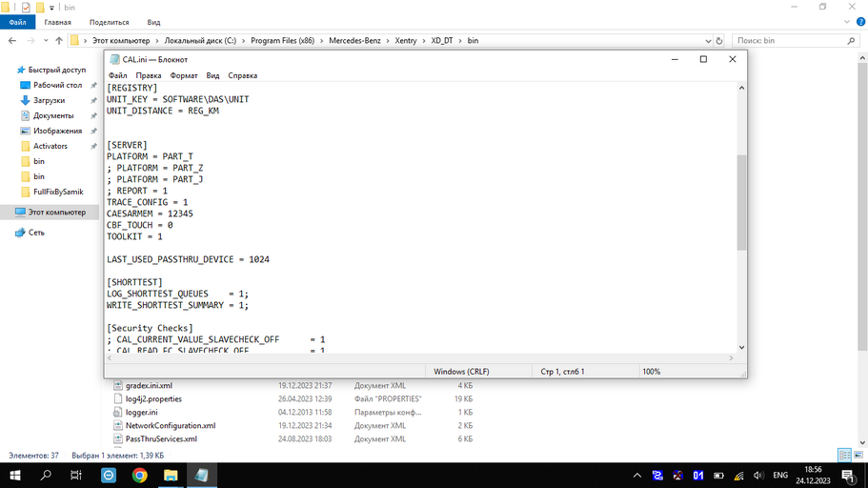
Task: Click Notepad scroll down arrow
Action: pyautogui.click(x=742, y=347)
